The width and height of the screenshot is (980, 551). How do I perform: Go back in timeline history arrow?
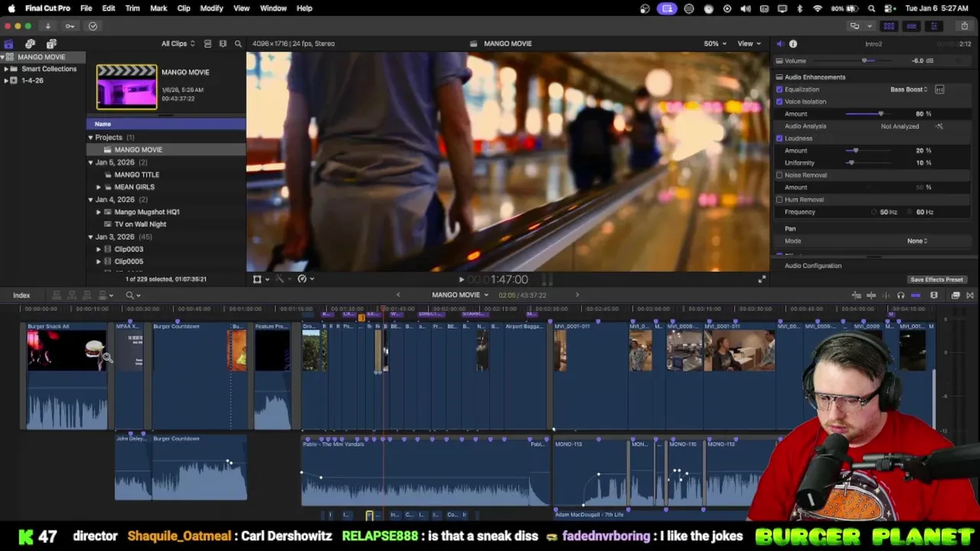point(397,295)
